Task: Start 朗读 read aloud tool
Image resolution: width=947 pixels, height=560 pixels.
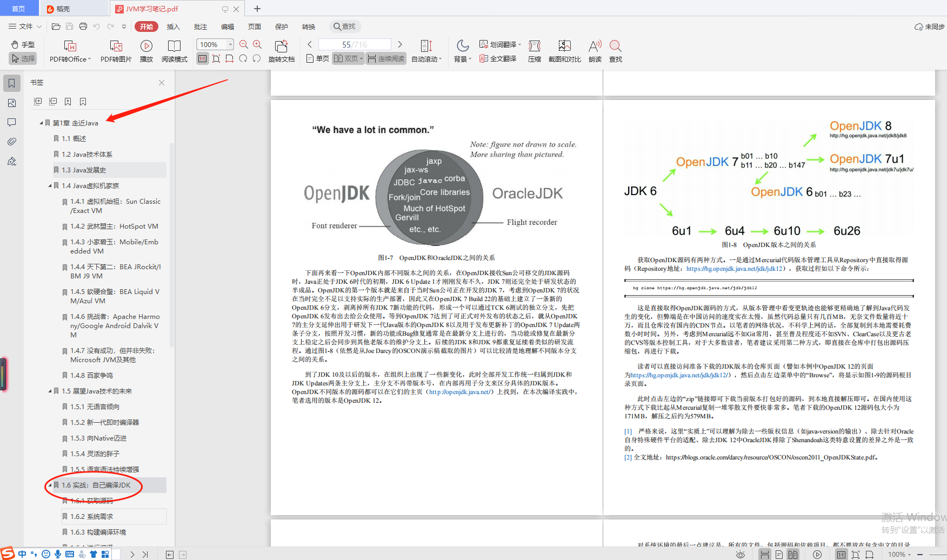Action: [595, 51]
